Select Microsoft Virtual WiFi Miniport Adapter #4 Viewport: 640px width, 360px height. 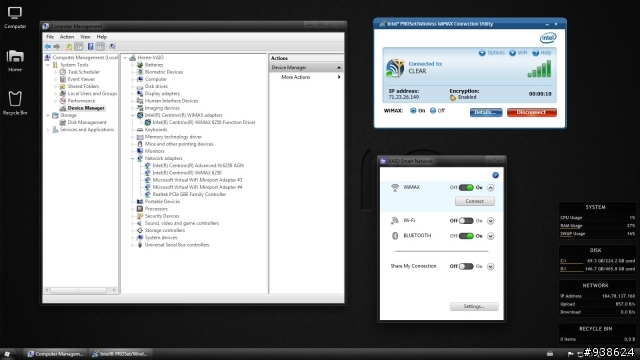(x=197, y=187)
